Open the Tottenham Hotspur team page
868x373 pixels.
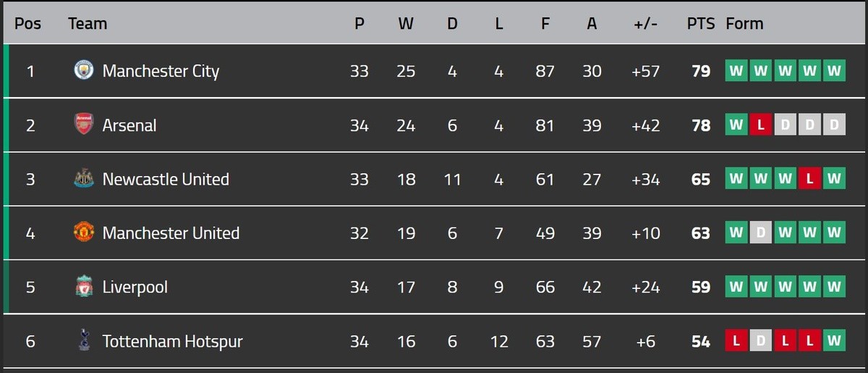pos(172,341)
